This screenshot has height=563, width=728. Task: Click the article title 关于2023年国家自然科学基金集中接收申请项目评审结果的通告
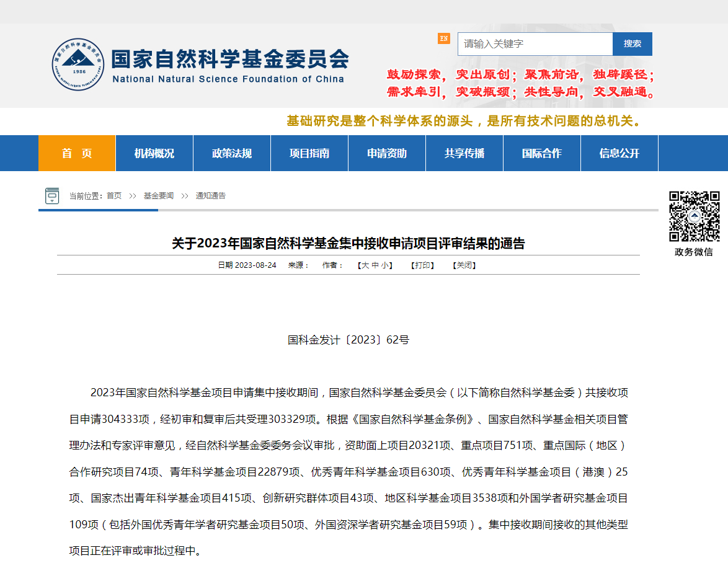coord(348,243)
